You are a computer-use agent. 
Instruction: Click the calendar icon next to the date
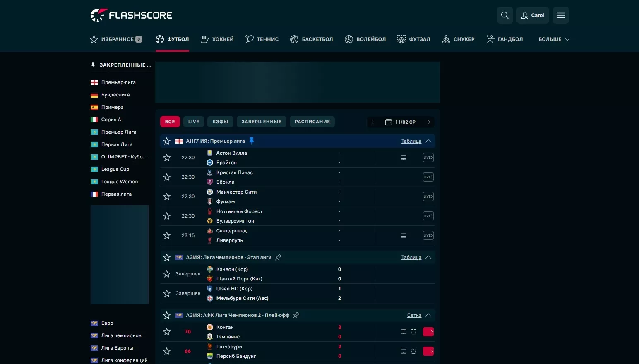pyautogui.click(x=388, y=122)
